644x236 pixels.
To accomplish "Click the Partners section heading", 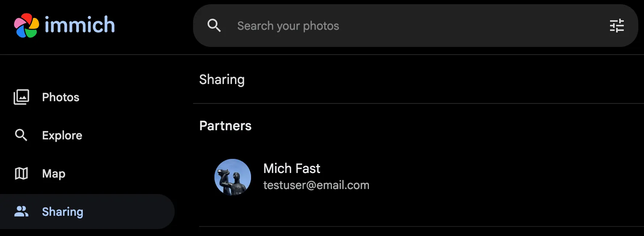I will point(225,126).
